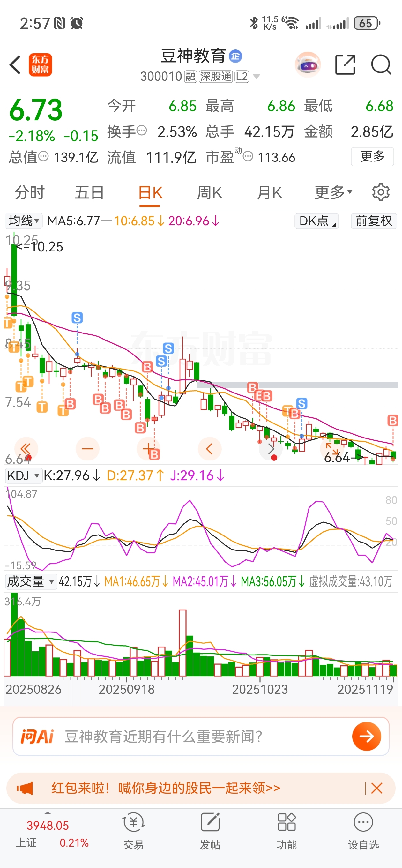Tap right chevron chart scroll button
Image resolution: width=402 pixels, height=868 pixels.
271,448
